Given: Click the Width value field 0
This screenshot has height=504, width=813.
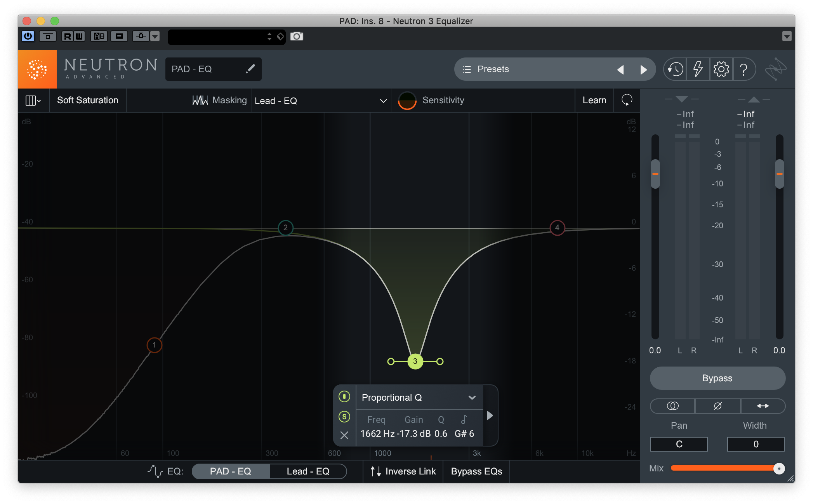Looking at the screenshot, I should 756,444.
